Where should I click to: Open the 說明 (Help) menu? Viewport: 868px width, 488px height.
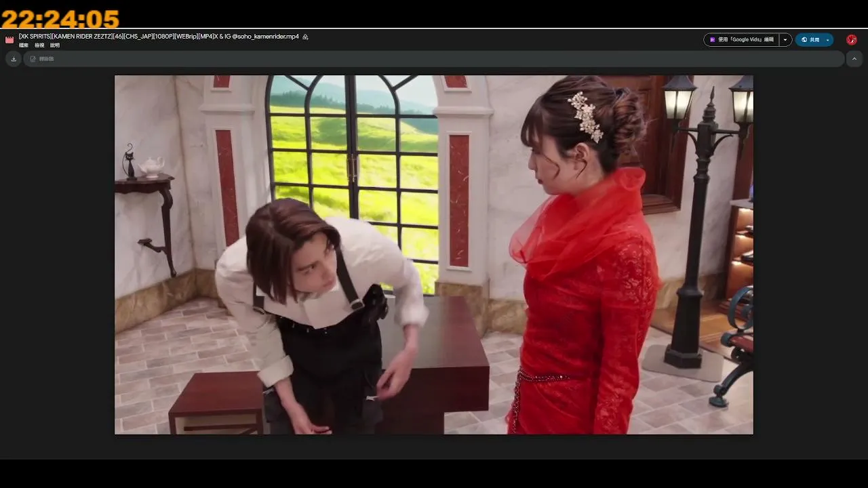55,45
